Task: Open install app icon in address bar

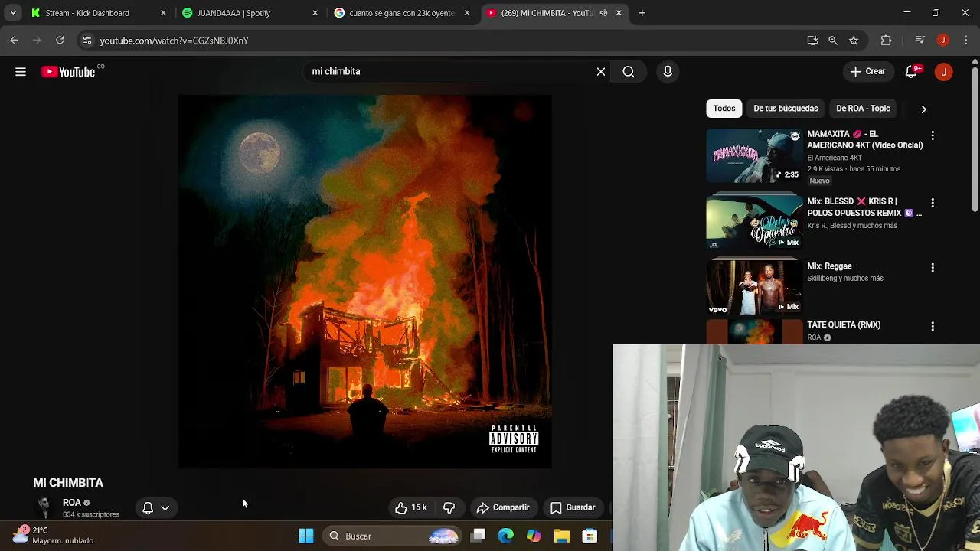Action: coord(812,41)
